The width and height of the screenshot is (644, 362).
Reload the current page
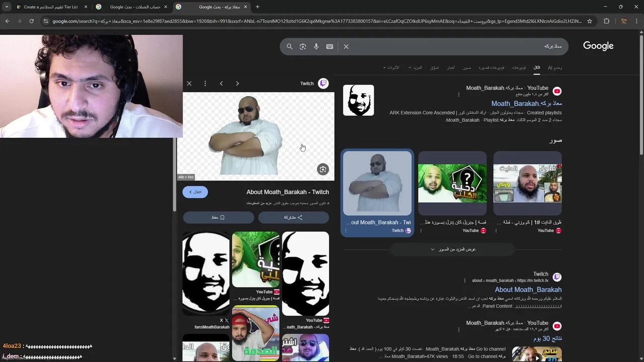click(31, 21)
